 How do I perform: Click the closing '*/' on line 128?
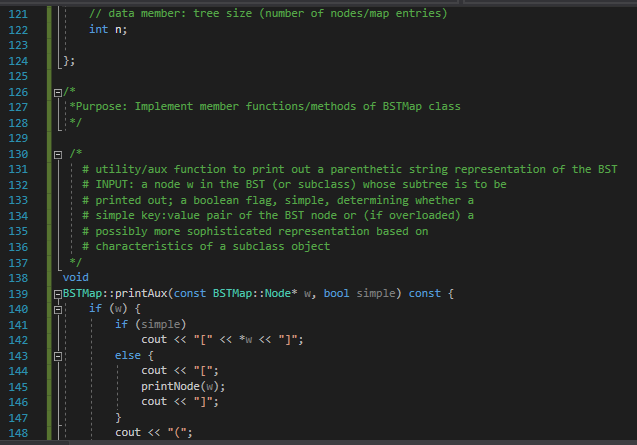coord(76,122)
